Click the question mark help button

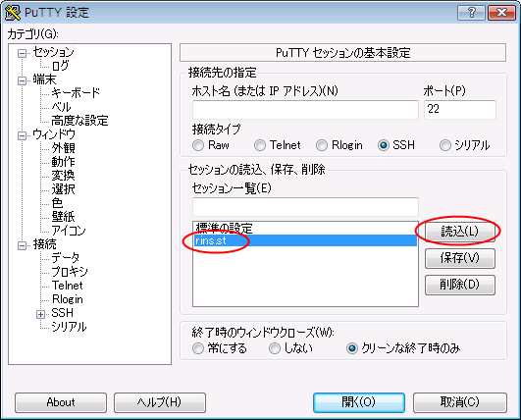[x=471, y=13]
